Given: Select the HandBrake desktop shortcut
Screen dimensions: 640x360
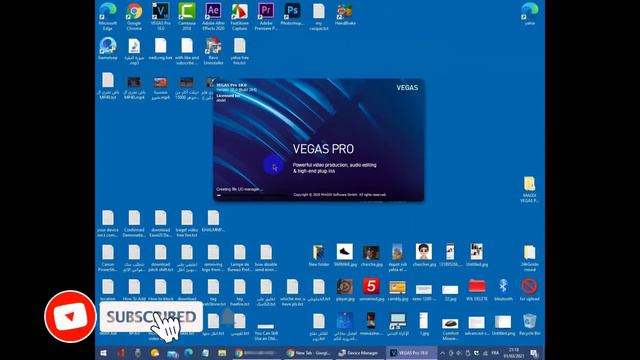Looking at the screenshot, I should point(345,15).
